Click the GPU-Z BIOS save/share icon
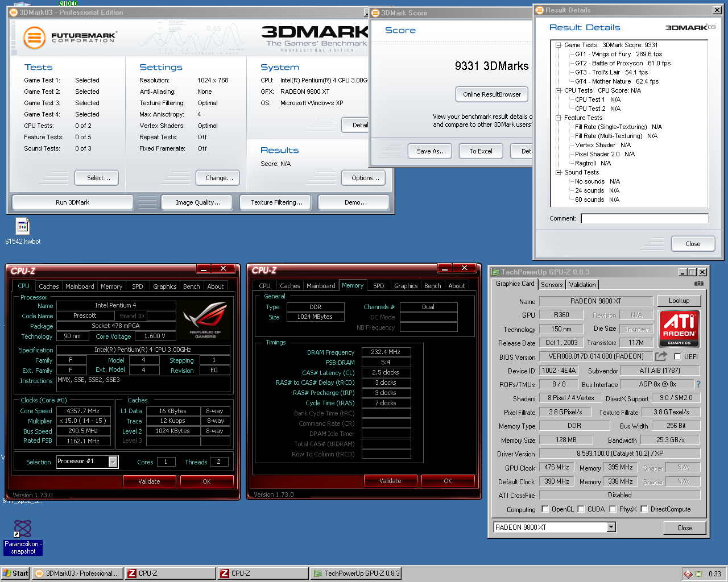728x582 pixels. tap(661, 356)
